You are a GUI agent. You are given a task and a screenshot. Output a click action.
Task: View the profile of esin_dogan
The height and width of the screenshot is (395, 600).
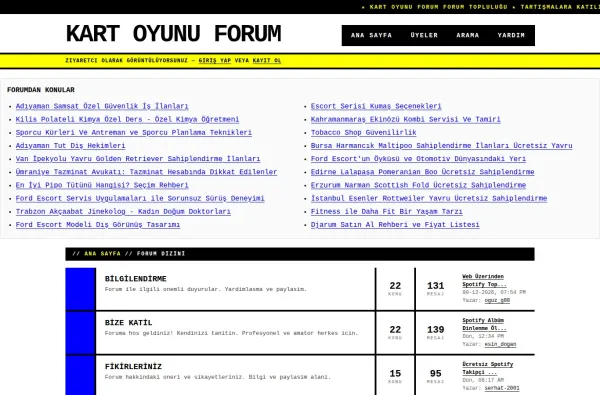pos(500,344)
